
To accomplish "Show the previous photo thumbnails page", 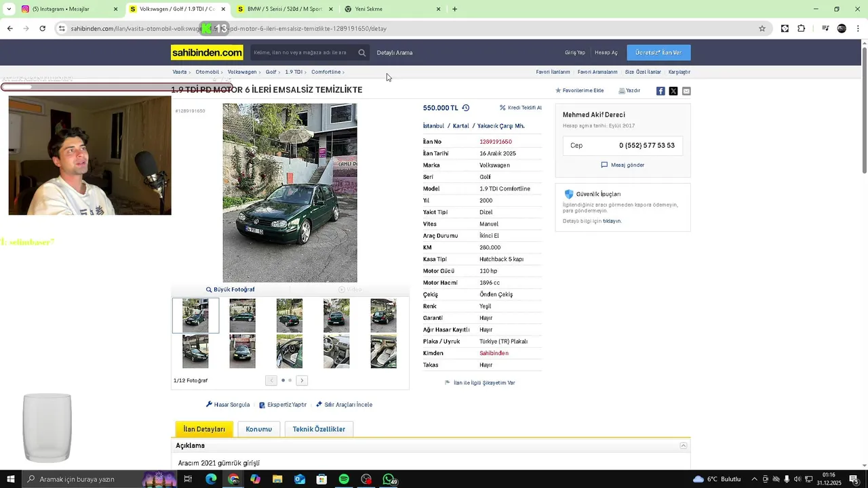I will pyautogui.click(x=271, y=380).
